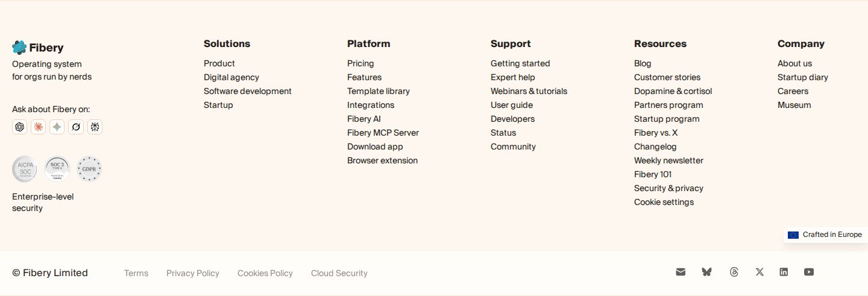Open the Pricing page
Image resolution: width=868 pixels, height=296 pixels.
point(360,63)
